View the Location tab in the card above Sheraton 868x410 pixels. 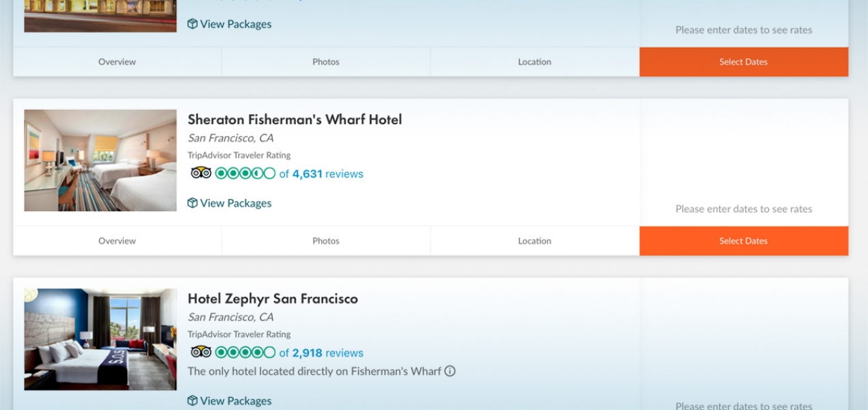[534, 61]
